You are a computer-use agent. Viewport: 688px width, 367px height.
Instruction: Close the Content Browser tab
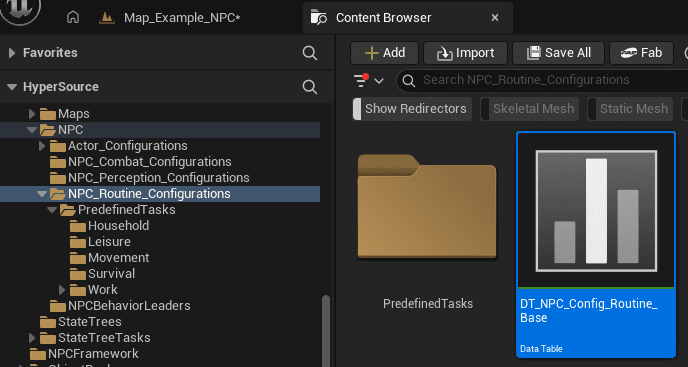495,18
